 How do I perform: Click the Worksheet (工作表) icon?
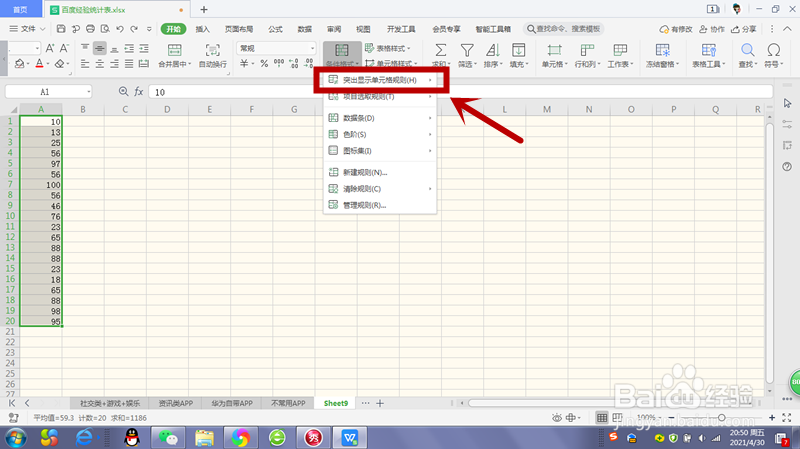click(x=620, y=50)
